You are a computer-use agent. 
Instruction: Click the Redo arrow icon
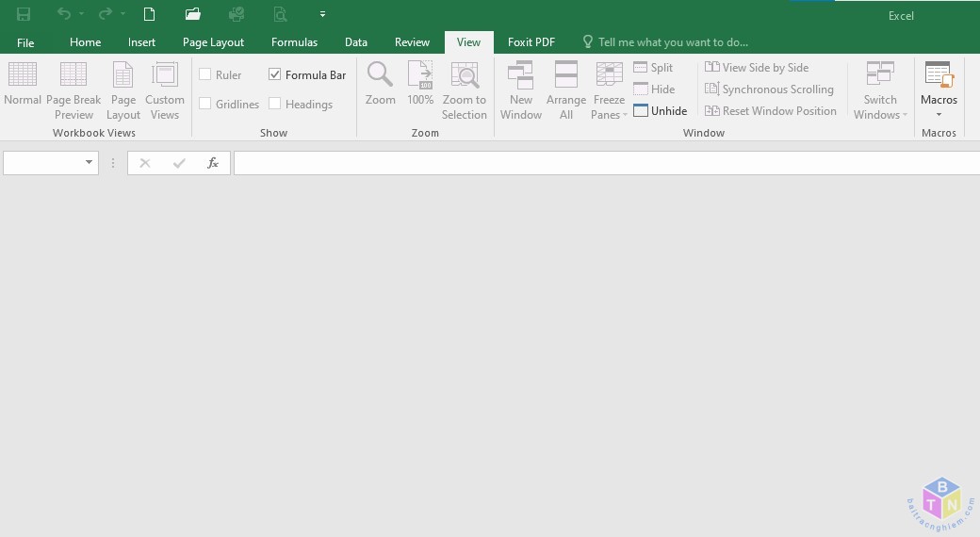click(106, 13)
